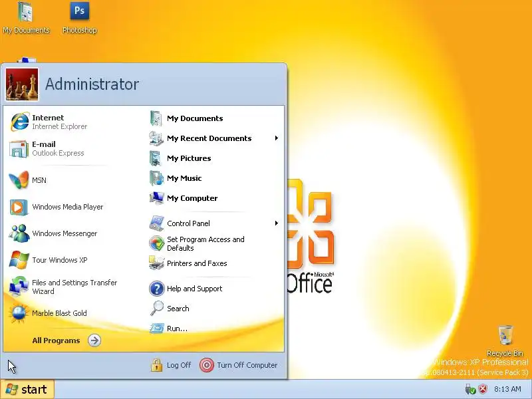Open Windows Media Player icon

click(19, 207)
